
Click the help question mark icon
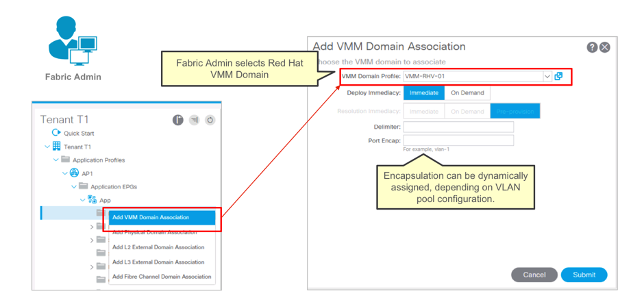pyautogui.click(x=592, y=47)
